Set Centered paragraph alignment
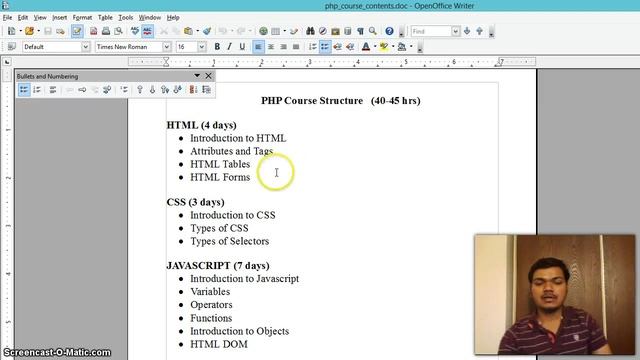The image size is (640, 360). (271, 47)
